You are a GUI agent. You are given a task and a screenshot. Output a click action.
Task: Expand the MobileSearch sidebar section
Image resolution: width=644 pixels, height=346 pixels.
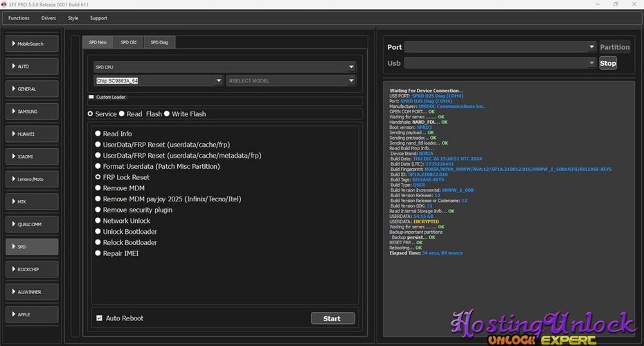click(32, 44)
